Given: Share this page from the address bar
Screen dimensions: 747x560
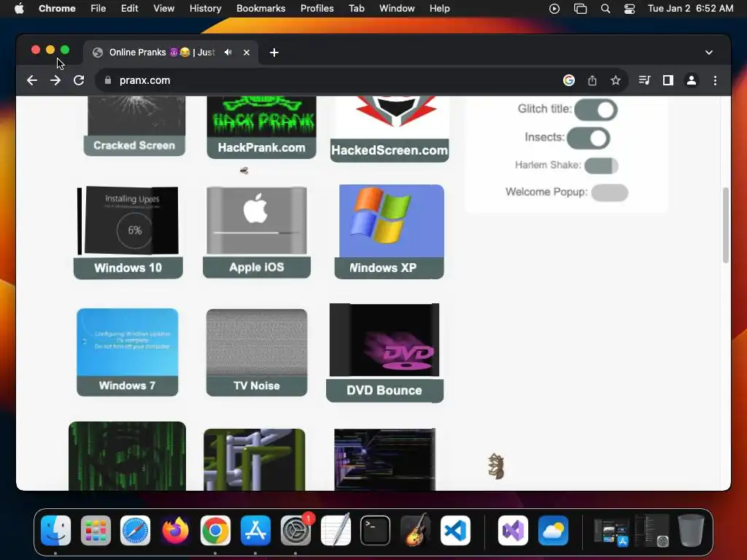Looking at the screenshot, I should [x=592, y=80].
